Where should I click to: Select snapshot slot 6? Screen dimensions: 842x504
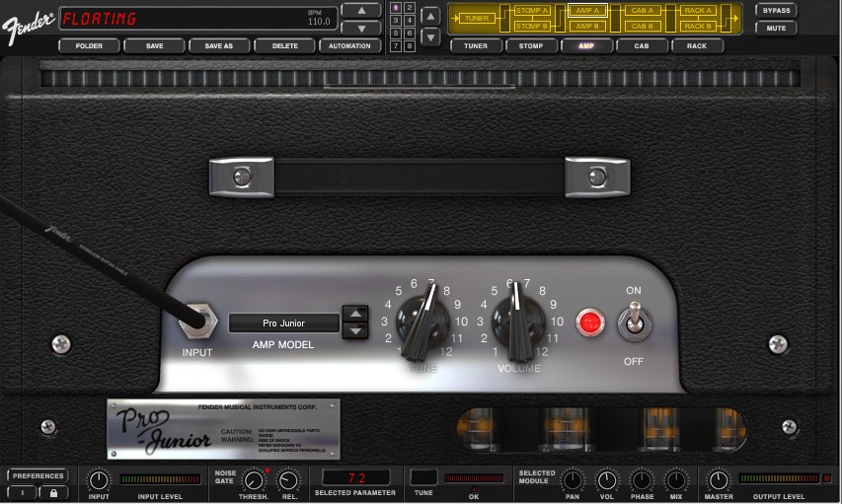click(x=410, y=34)
